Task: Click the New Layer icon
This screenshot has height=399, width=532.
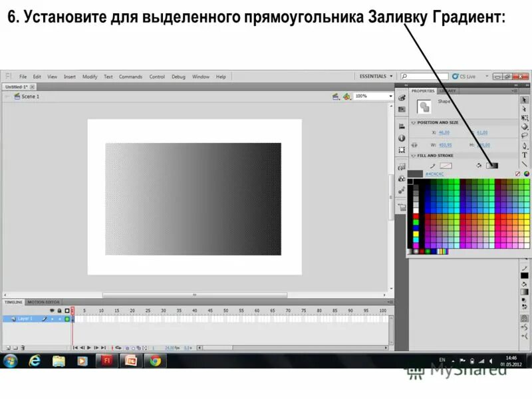Action: (x=8, y=348)
